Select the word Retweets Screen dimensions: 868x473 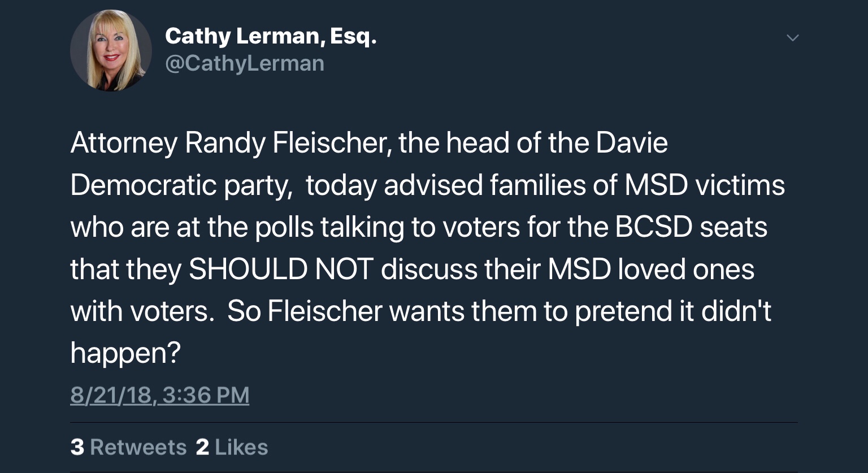(138, 446)
